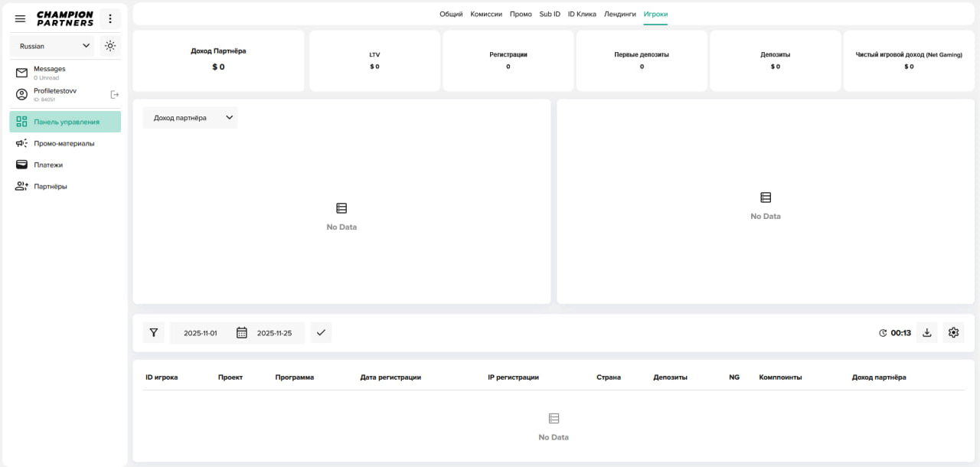Click the Дата регистрации column header

click(x=390, y=377)
